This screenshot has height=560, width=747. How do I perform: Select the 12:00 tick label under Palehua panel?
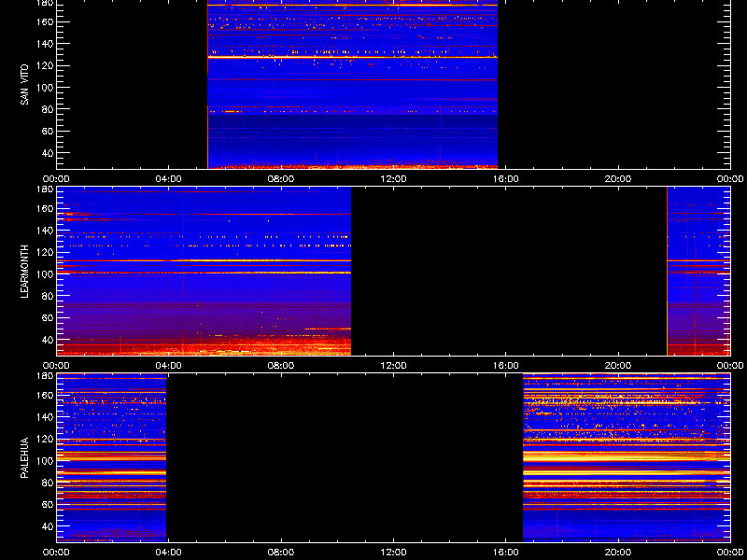[x=393, y=553]
